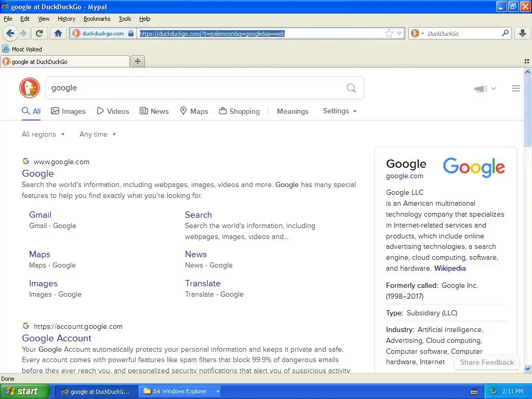Click the keyboard icon in system tray

pos(474,392)
